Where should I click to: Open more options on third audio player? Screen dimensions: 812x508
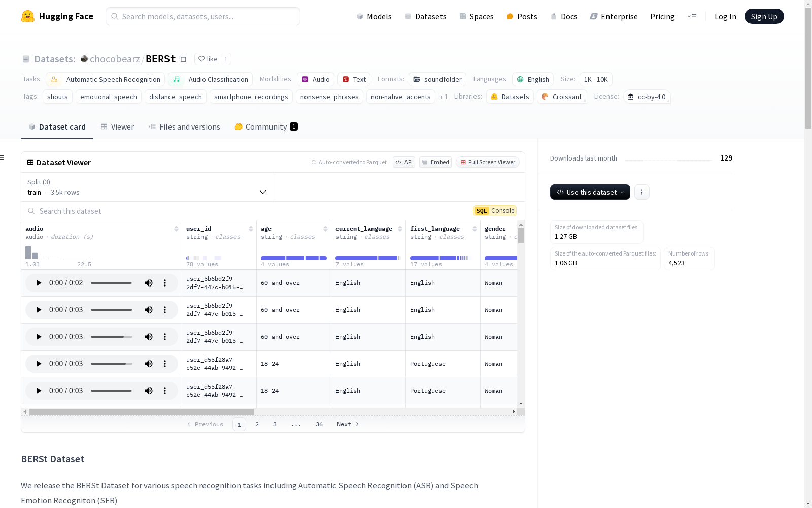click(x=165, y=337)
